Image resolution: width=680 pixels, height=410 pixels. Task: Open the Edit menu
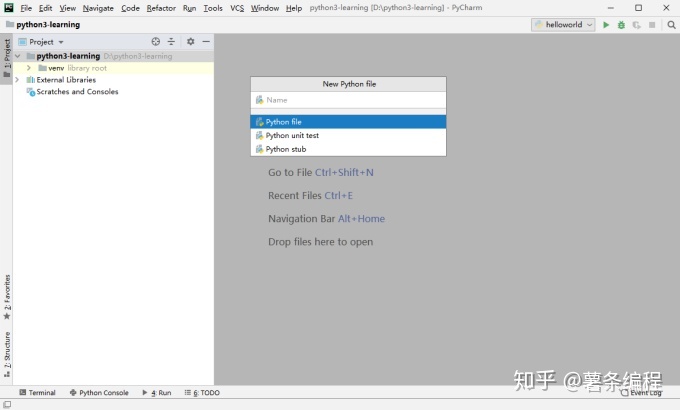click(x=45, y=8)
